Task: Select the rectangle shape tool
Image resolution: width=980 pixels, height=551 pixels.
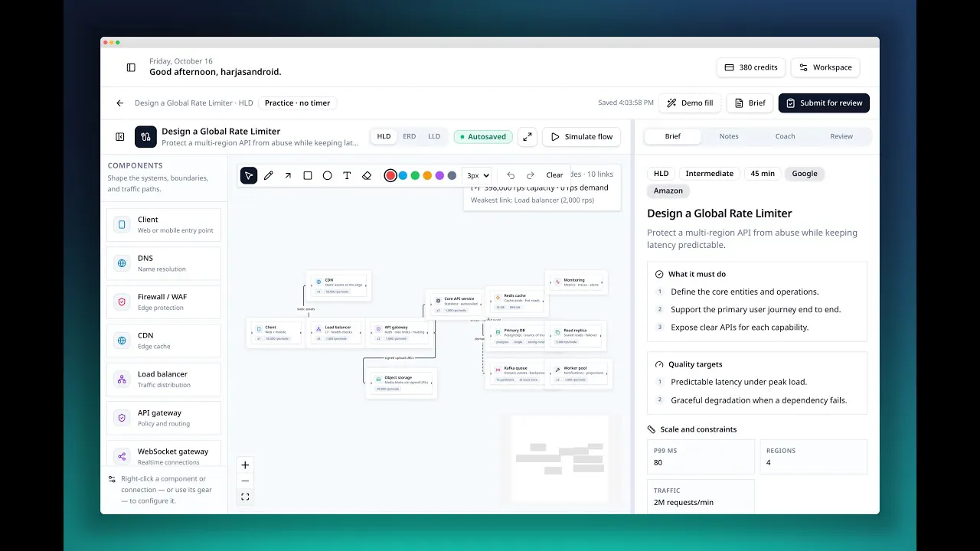Action: pyautogui.click(x=308, y=175)
